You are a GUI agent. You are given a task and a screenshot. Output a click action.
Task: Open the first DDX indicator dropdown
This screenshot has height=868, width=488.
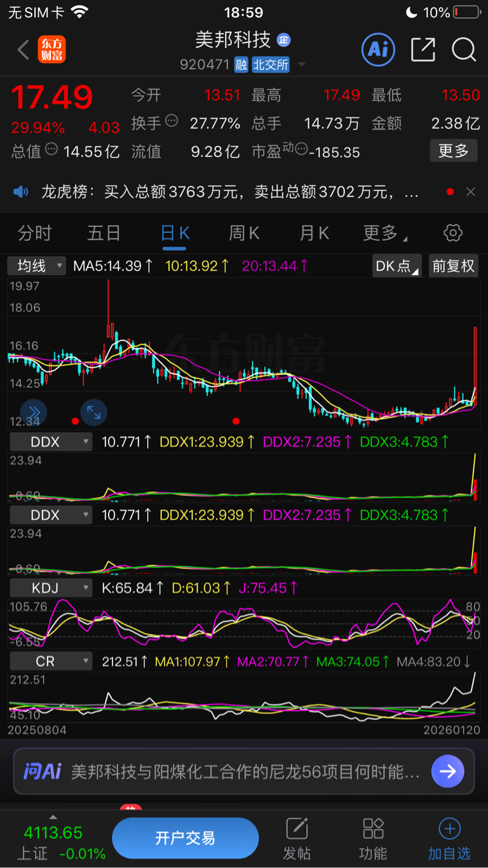[51, 442]
